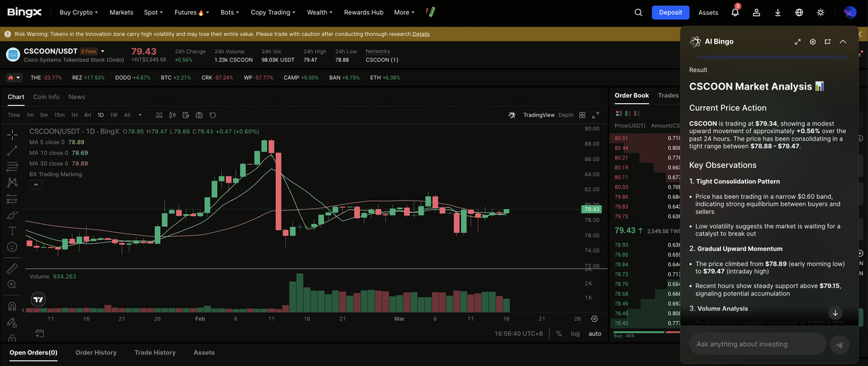Toggle log scale on chart
Screen dimensions: 868x366
coord(575,333)
